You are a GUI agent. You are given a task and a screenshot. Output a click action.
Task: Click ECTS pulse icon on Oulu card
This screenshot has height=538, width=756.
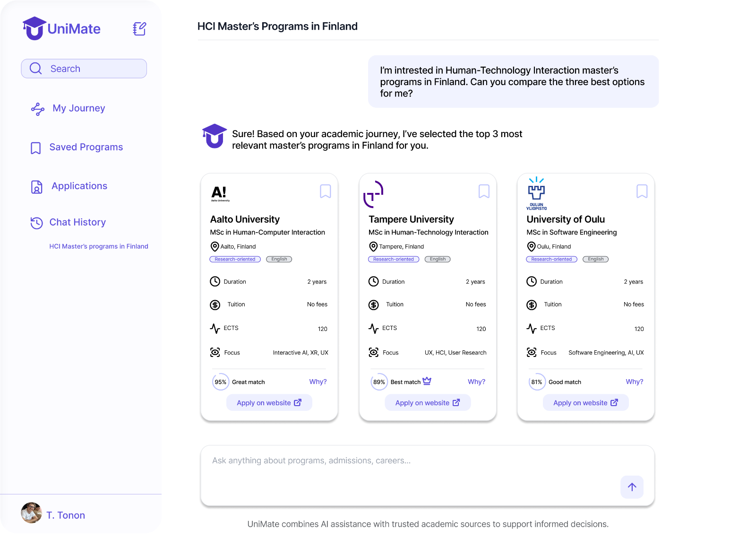click(532, 329)
